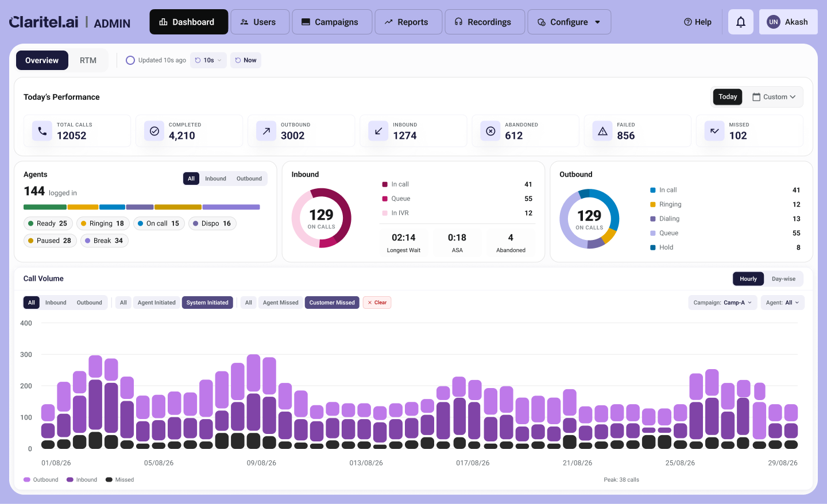Open the Campaign Camp-A dropdown
This screenshot has height=504, width=827.
click(722, 303)
